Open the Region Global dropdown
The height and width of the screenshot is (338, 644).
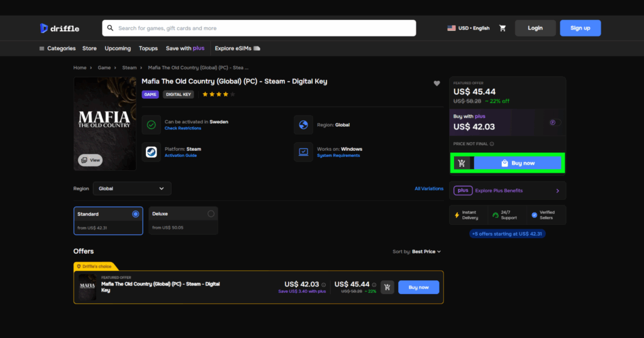(131, 188)
